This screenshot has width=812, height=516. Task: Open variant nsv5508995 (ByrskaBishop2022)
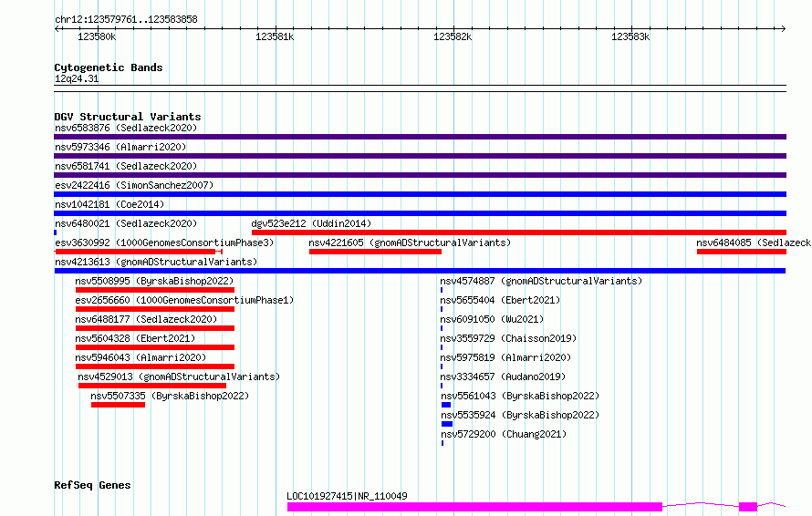pyautogui.click(x=154, y=281)
